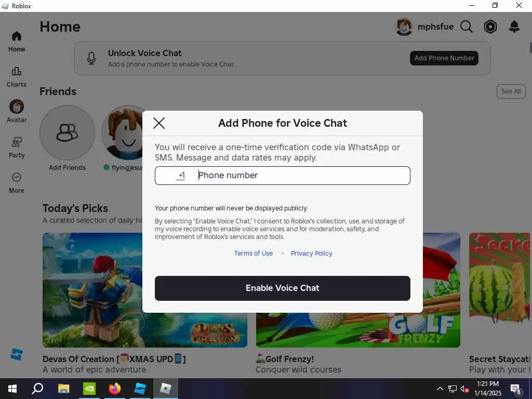Screen dimensions: 532x399
Task: Open the More menu in sidebar
Action: 17,183
